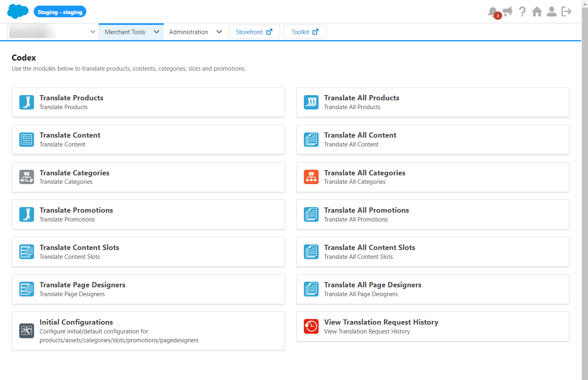588x380 pixels.
Task: Click the Translate All Content Slots icon
Action: (311, 252)
